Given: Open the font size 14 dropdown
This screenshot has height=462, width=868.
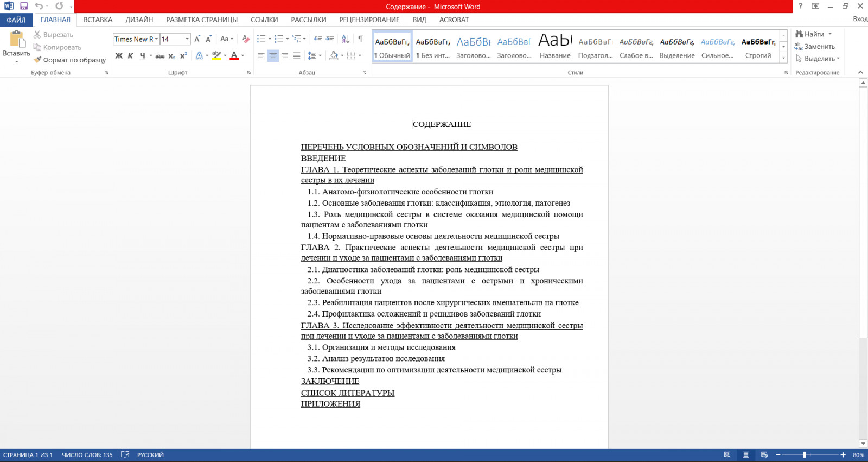Looking at the screenshot, I should [x=187, y=39].
